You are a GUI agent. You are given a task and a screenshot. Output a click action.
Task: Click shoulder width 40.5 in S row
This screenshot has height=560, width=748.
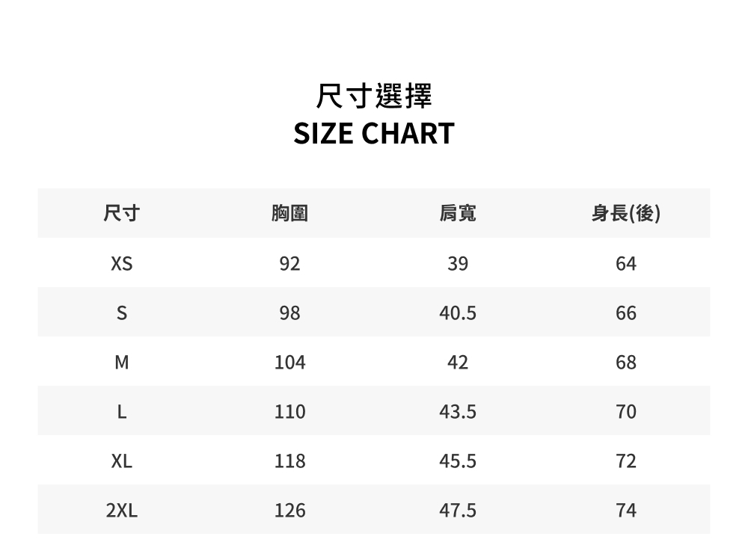458,313
